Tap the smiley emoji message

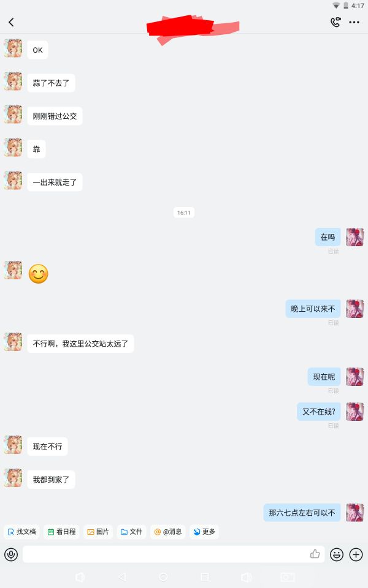(38, 274)
